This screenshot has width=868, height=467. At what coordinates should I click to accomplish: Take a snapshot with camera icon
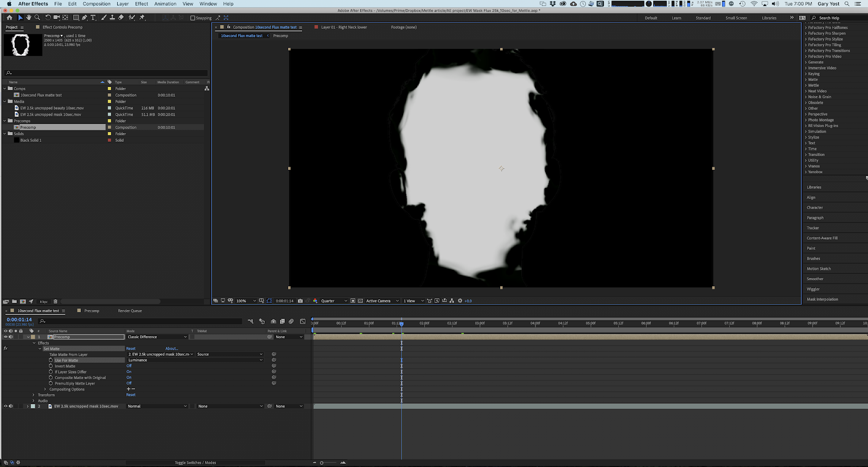(x=300, y=301)
